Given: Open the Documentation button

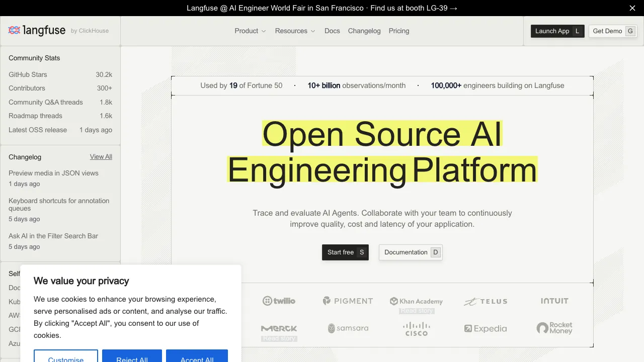Looking at the screenshot, I should [411, 252].
